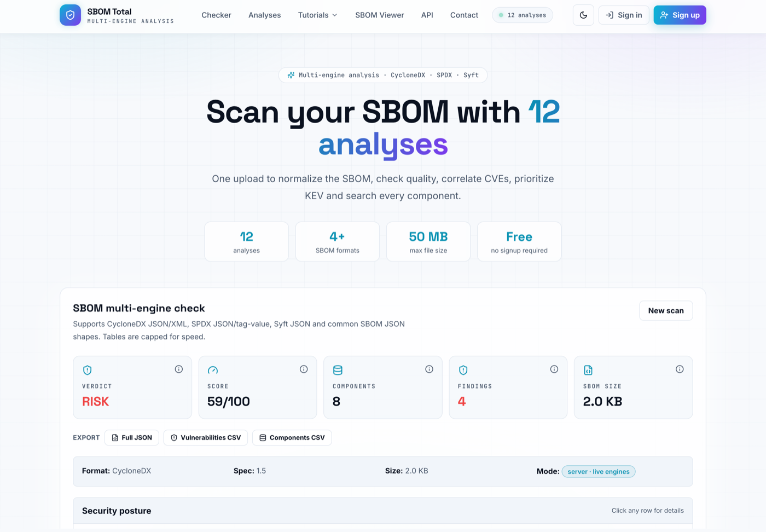This screenshot has width=766, height=532.
Task: Click the Sign in button
Action: pyautogui.click(x=624, y=15)
